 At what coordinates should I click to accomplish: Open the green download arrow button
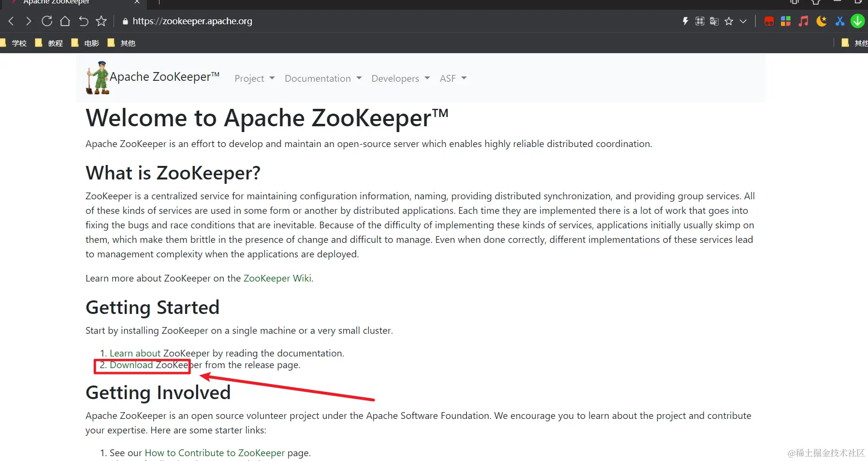point(858,21)
